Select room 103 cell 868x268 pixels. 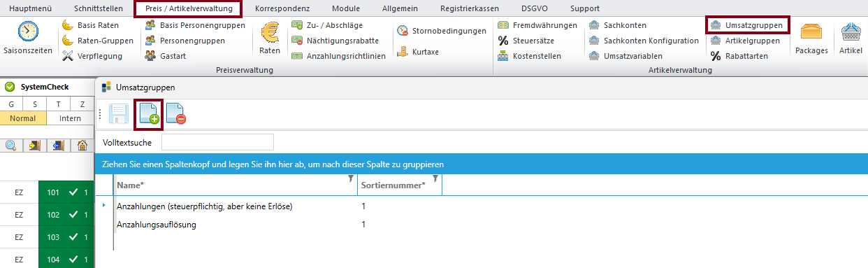click(x=66, y=237)
